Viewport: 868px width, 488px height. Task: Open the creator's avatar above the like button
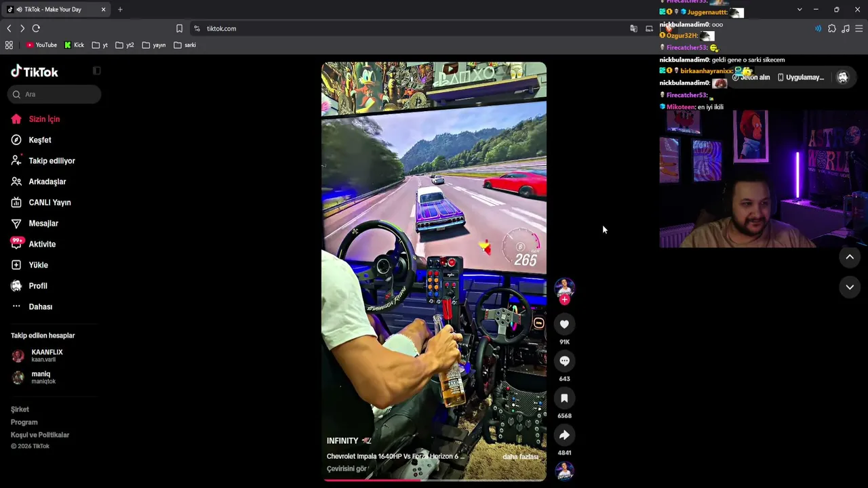coord(564,287)
